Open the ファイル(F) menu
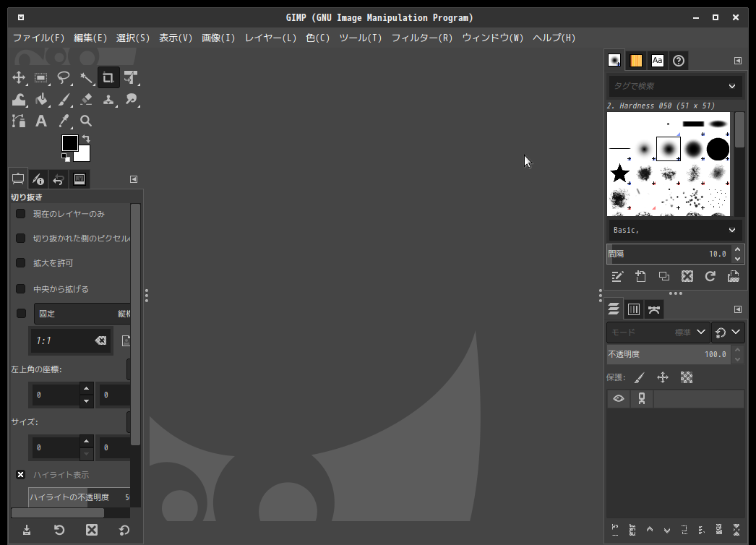The width and height of the screenshot is (756, 545). click(x=38, y=38)
